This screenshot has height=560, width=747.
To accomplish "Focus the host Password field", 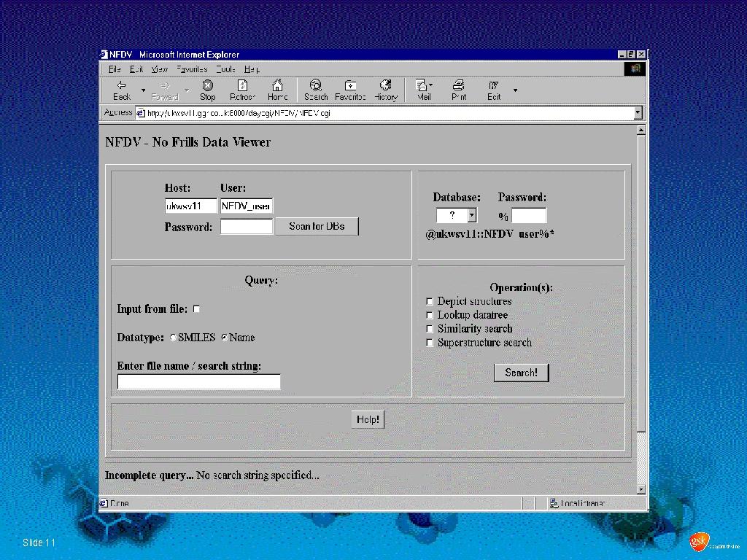I will (x=247, y=226).
